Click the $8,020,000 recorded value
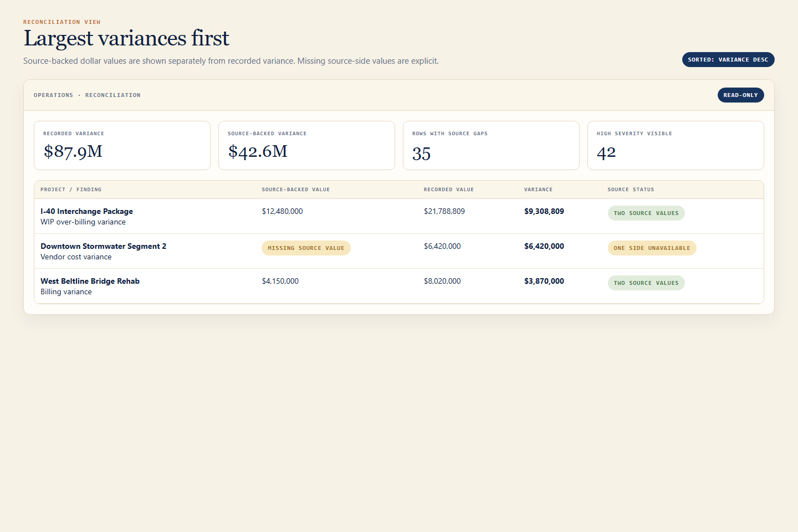798x532 pixels. coord(442,281)
